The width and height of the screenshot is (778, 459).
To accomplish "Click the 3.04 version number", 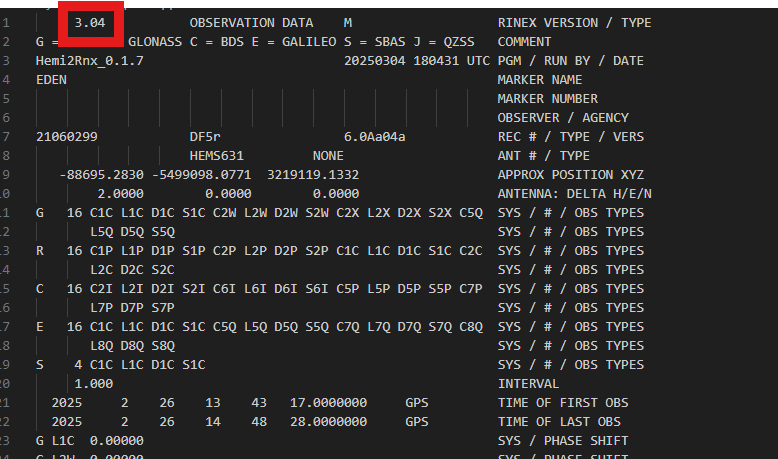I will [x=91, y=22].
